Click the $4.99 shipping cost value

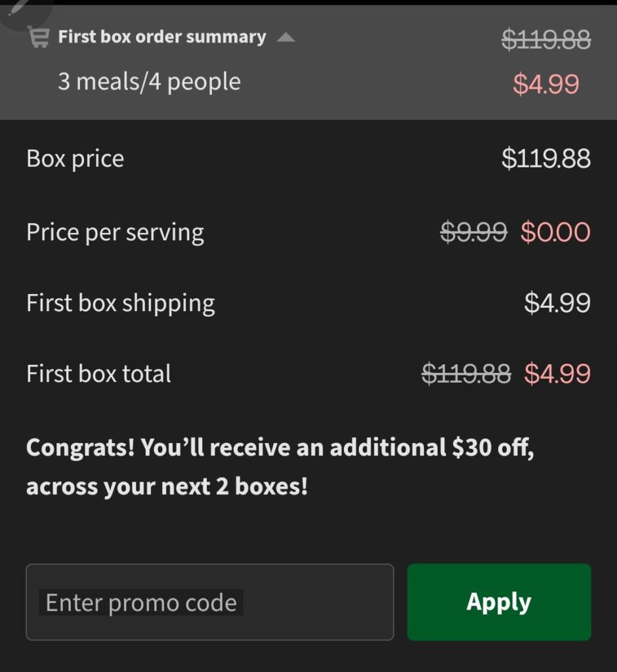pyautogui.click(x=559, y=303)
